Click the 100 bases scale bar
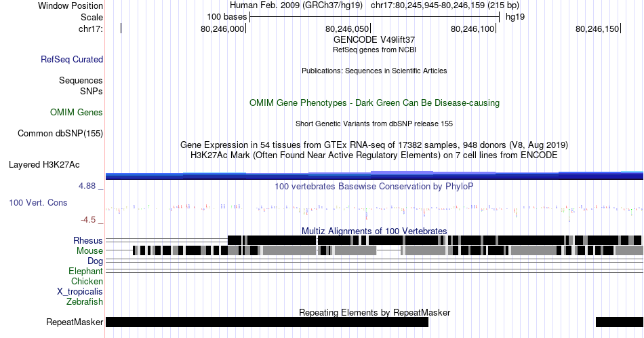The height and width of the screenshot is (338, 644). pyautogui.click(x=374, y=17)
